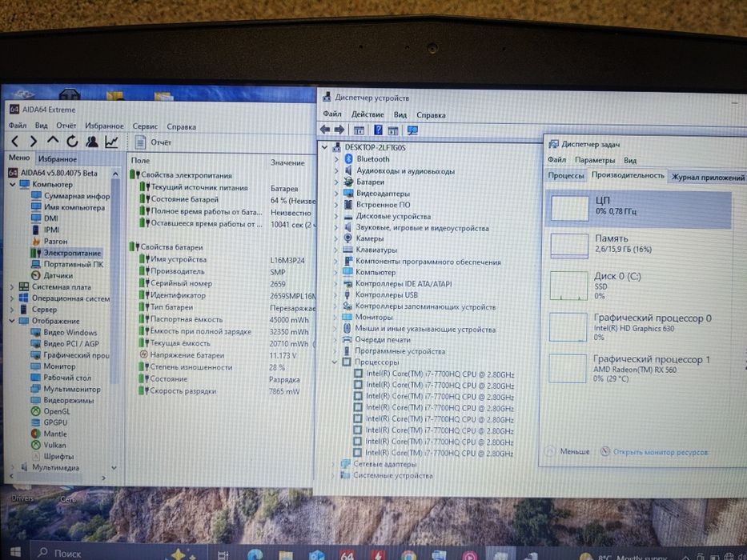The width and height of the screenshot is (747, 560).
Task: Collapse the Компьютер node in AIDA64
Action: pos(12,184)
